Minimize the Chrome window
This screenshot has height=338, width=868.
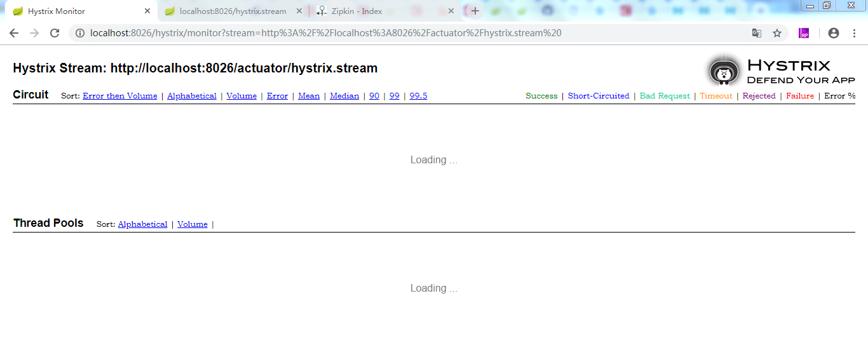[810, 6]
